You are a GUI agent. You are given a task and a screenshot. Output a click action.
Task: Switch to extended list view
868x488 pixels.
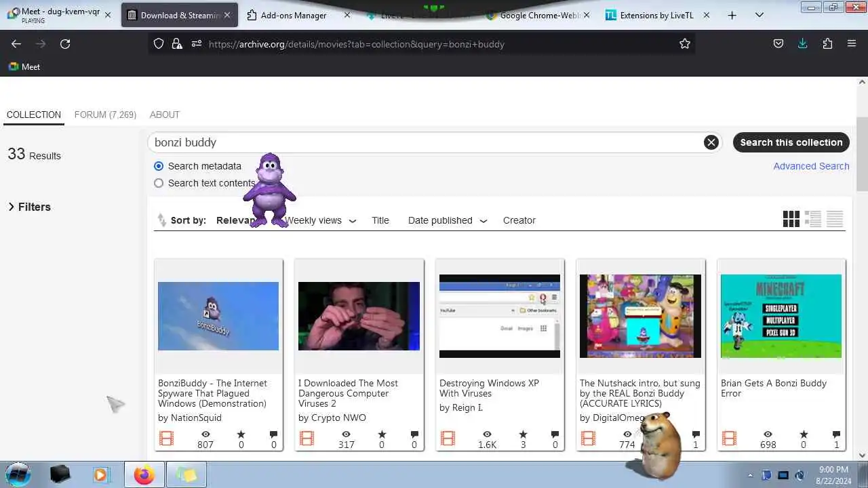coord(813,219)
